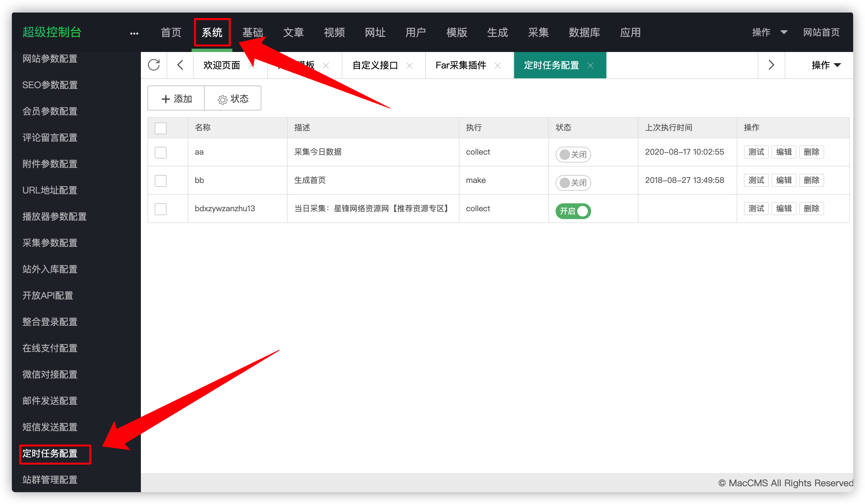Click 测试 button for task bb
The image size is (865, 504).
(756, 180)
